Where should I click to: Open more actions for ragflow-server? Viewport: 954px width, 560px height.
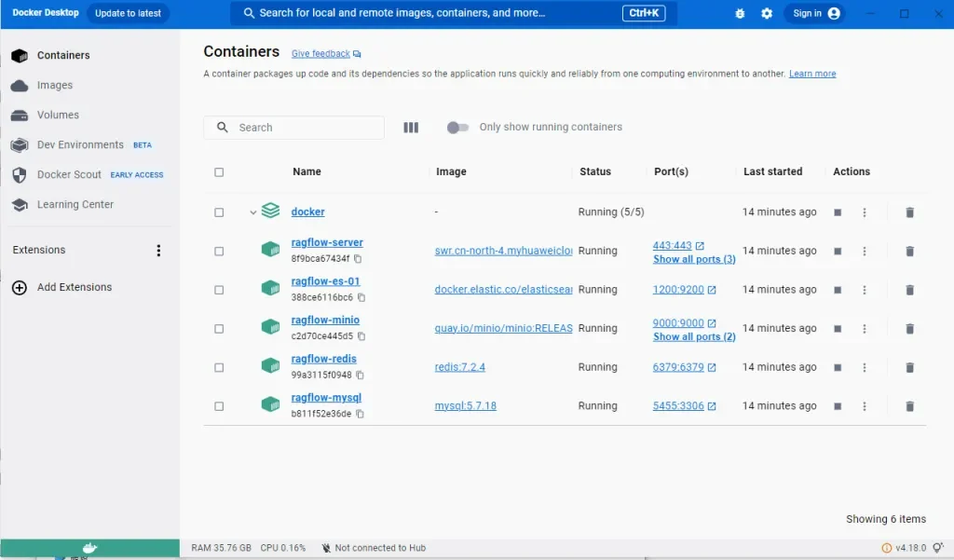864,251
